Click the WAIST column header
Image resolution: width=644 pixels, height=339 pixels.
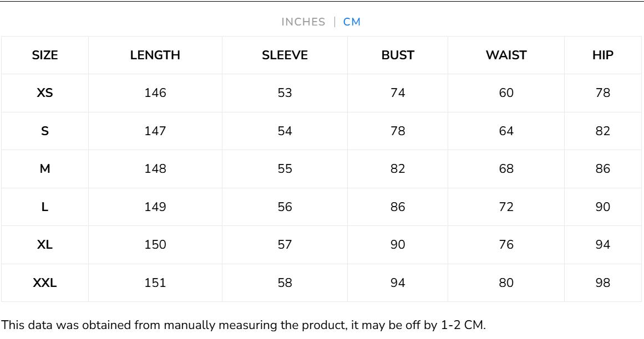click(504, 55)
